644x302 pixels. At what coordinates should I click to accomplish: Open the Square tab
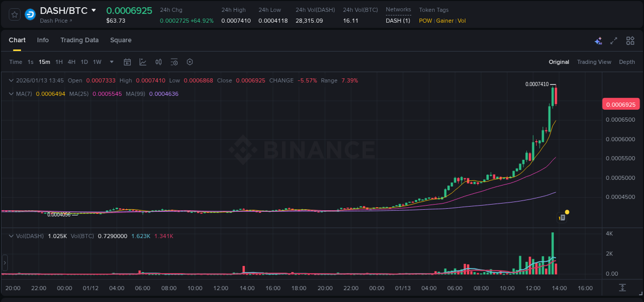(x=121, y=40)
